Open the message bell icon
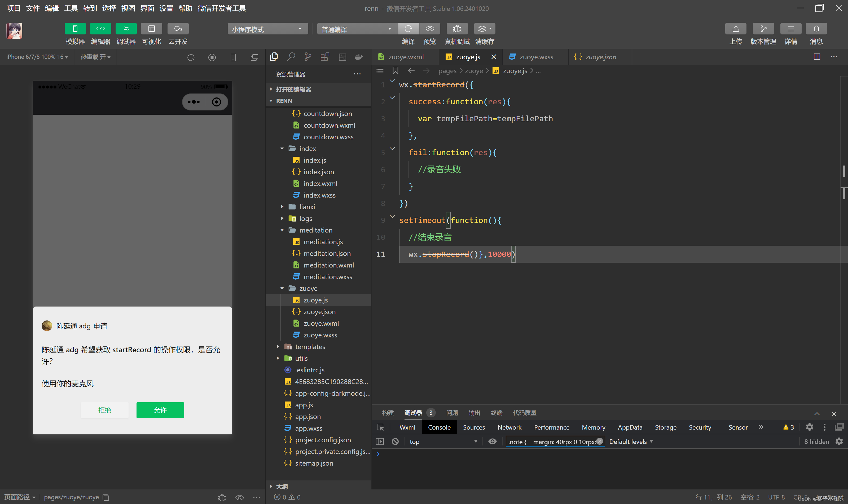Image resolution: width=848 pixels, height=504 pixels. (x=816, y=29)
